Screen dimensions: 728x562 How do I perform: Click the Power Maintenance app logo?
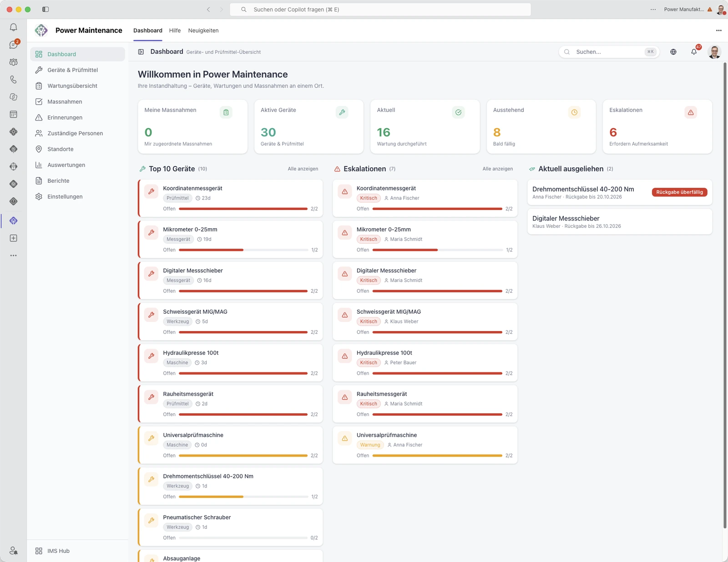41,30
